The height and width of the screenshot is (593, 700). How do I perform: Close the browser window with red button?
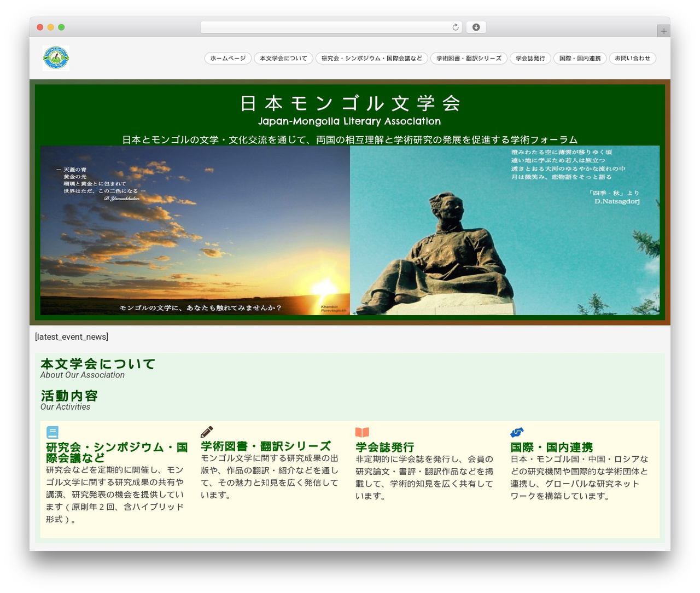click(40, 27)
